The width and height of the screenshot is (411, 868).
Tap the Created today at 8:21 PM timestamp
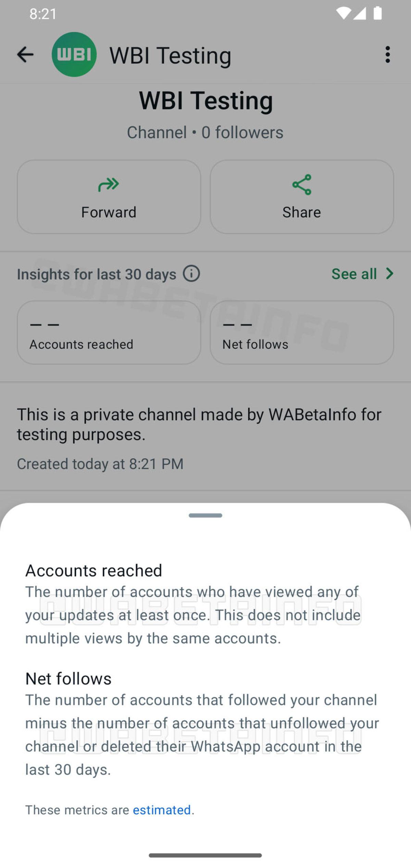tap(100, 464)
